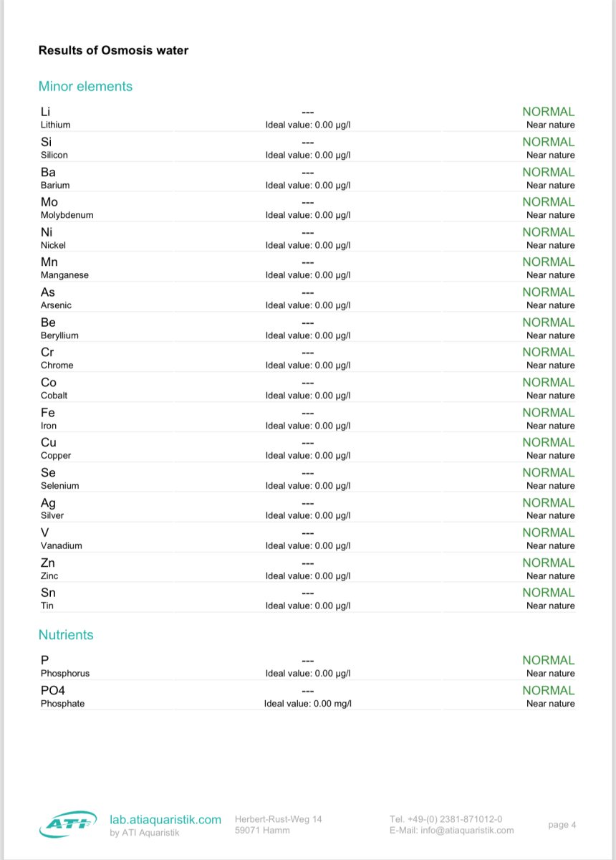616x860 pixels.
Task: Click the NORMAL status for Copper
Action: (548, 443)
